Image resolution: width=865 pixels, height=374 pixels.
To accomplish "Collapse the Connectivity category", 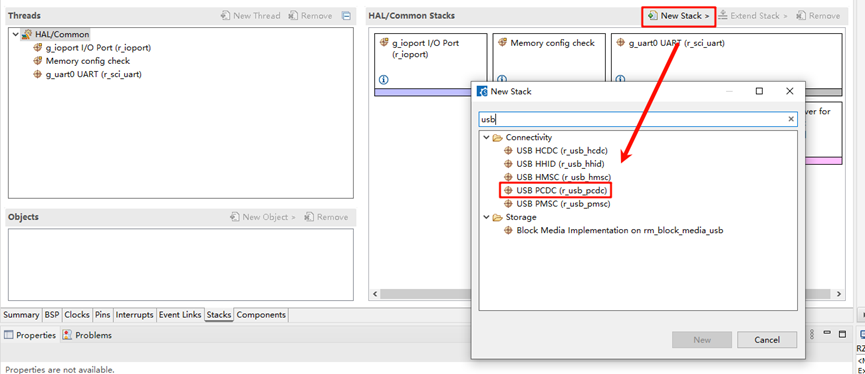I will (x=486, y=137).
